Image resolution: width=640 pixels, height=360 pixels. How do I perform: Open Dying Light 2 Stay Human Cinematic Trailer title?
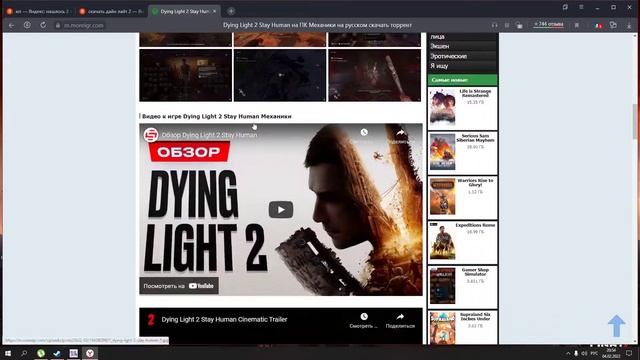coord(224,320)
